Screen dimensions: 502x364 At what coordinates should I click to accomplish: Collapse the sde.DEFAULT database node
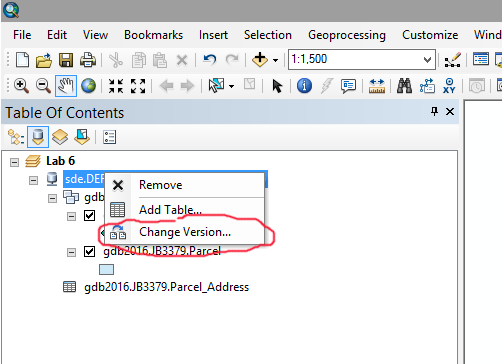[33, 181]
